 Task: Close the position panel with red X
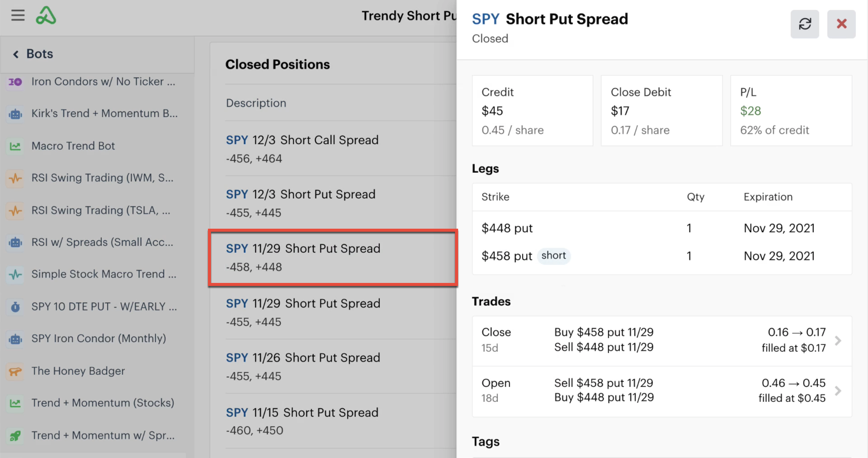pos(841,24)
